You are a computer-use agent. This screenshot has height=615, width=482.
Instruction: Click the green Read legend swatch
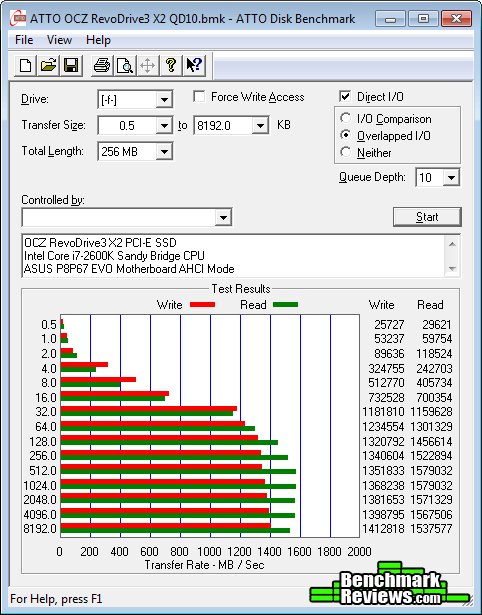pos(286,304)
